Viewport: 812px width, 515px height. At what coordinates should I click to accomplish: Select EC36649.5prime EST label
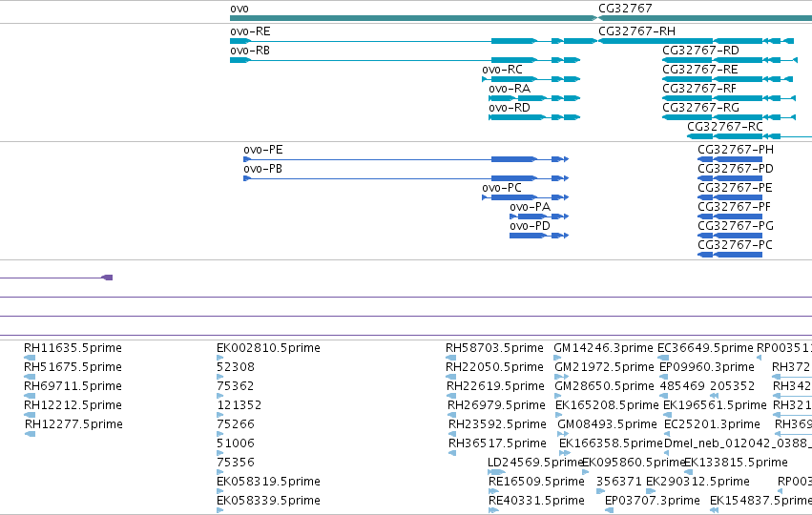[705, 348]
